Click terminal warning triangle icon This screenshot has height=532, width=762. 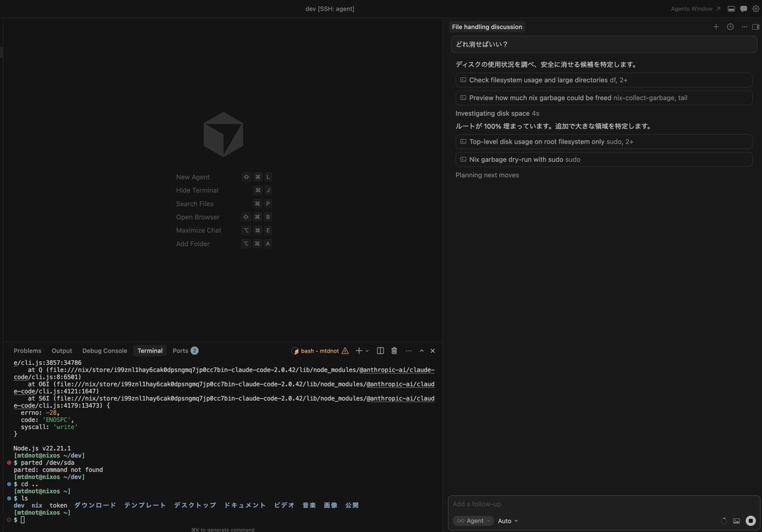pyautogui.click(x=345, y=351)
